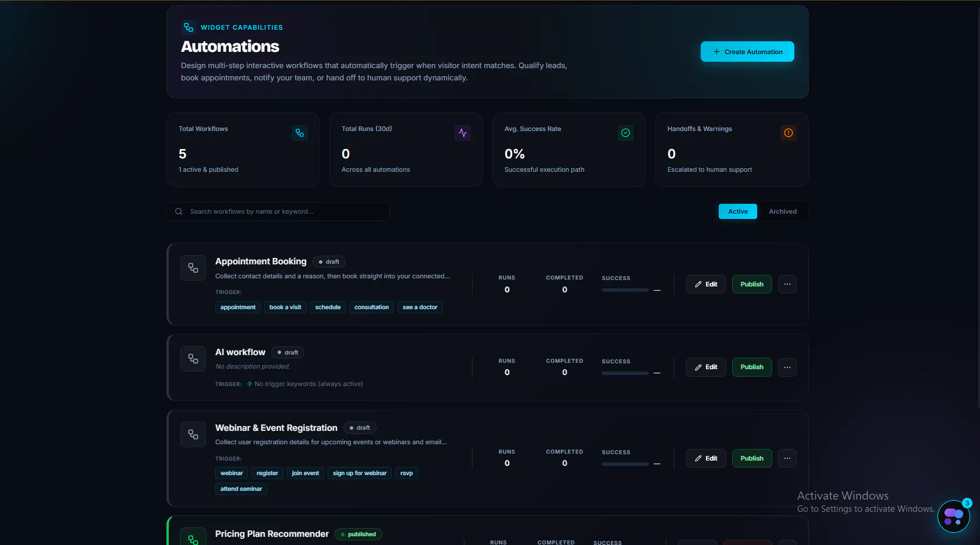980x545 pixels.
Task: Publish the Appointment Booking workflow
Action: click(x=752, y=284)
